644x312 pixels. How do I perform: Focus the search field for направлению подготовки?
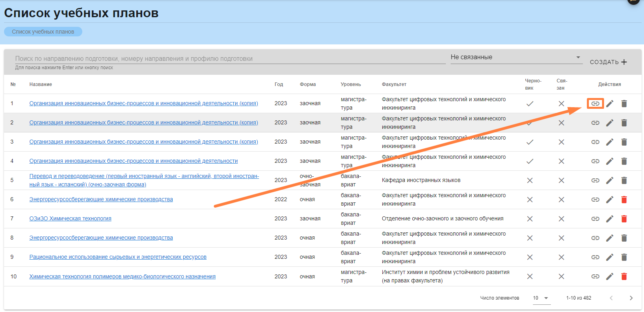(230, 58)
